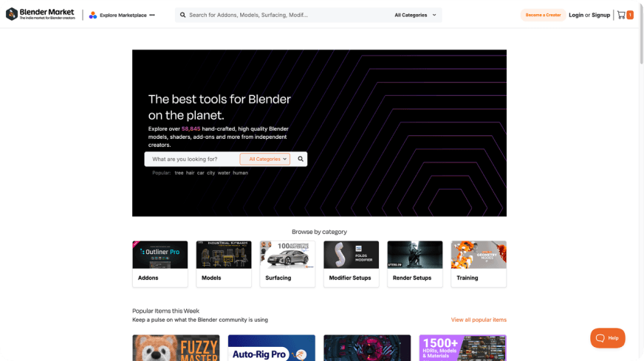This screenshot has width=644, height=361.
Task: Click the popular search term 'tree'
Action: pos(179,173)
